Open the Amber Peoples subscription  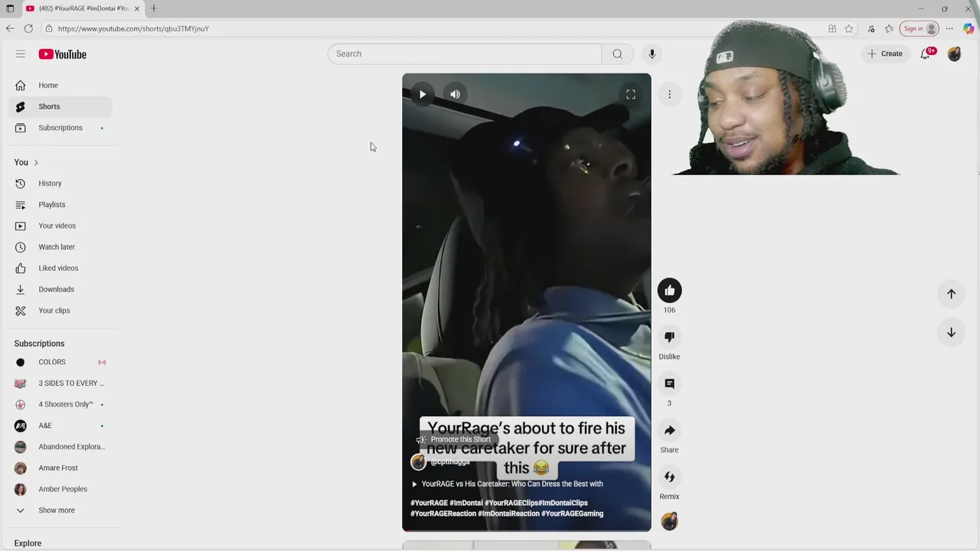pos(60,489)
